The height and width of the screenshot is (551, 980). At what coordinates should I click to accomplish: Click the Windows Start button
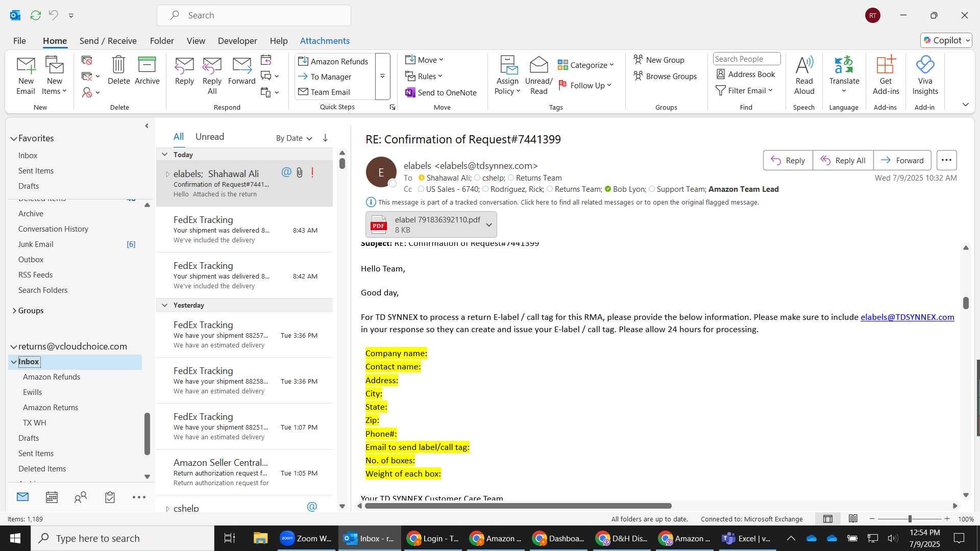pyautogui.click(x=15, y=538)
